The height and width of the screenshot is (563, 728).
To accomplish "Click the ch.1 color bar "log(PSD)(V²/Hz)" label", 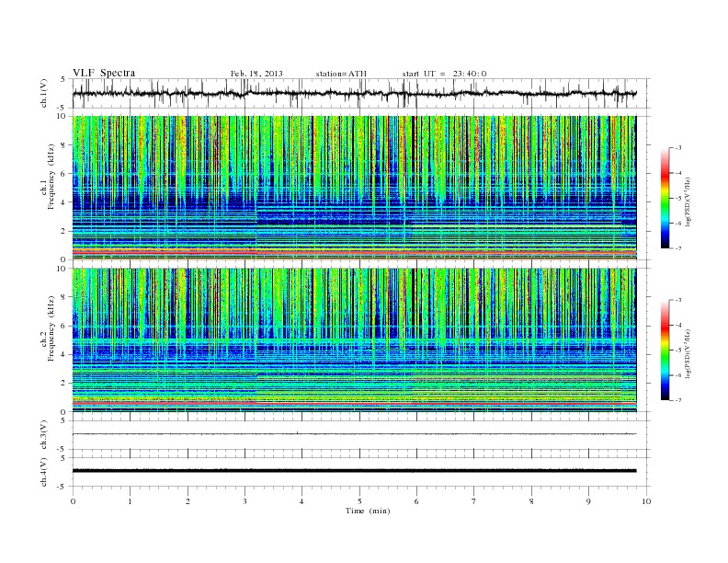I will click(x=688, y=201).
